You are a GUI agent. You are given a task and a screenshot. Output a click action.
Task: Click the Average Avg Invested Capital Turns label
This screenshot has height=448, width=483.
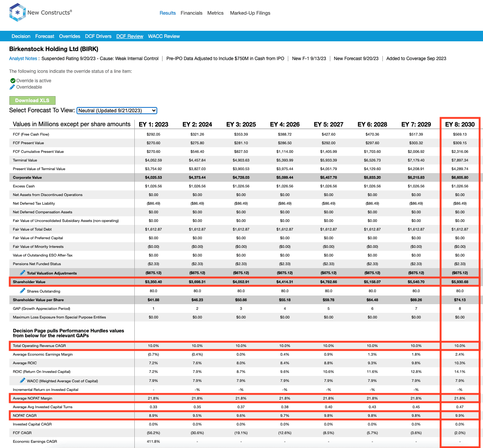pos(43,407)
